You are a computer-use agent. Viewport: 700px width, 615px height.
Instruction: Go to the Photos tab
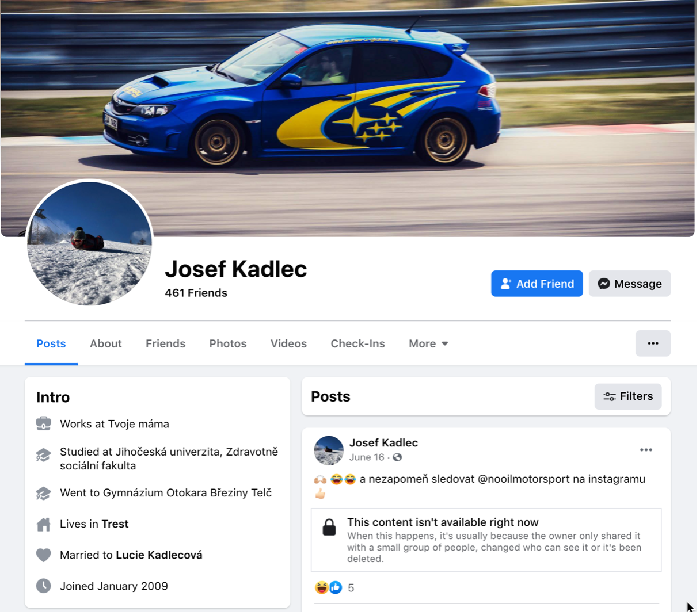coord(228,343)
